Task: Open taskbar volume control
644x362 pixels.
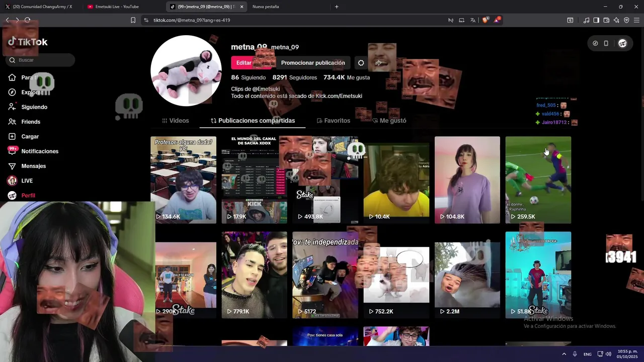Action: point(609,354)
